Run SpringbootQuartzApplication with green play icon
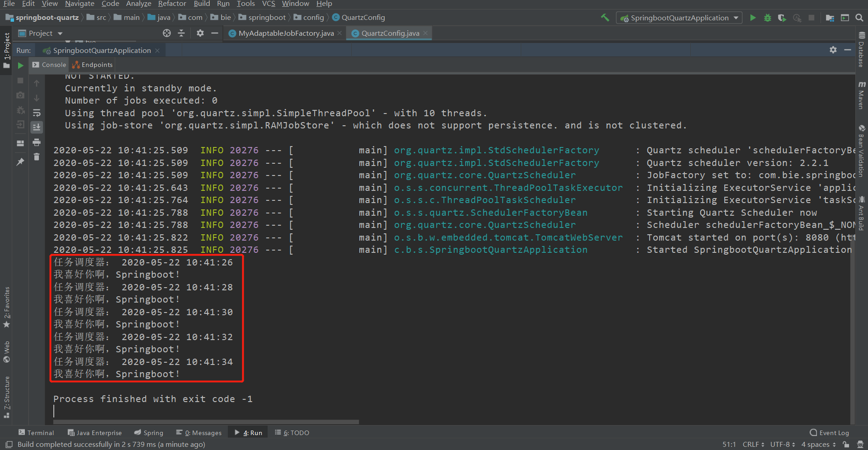Viewport: 868px width, 450px height. point(753,18)
